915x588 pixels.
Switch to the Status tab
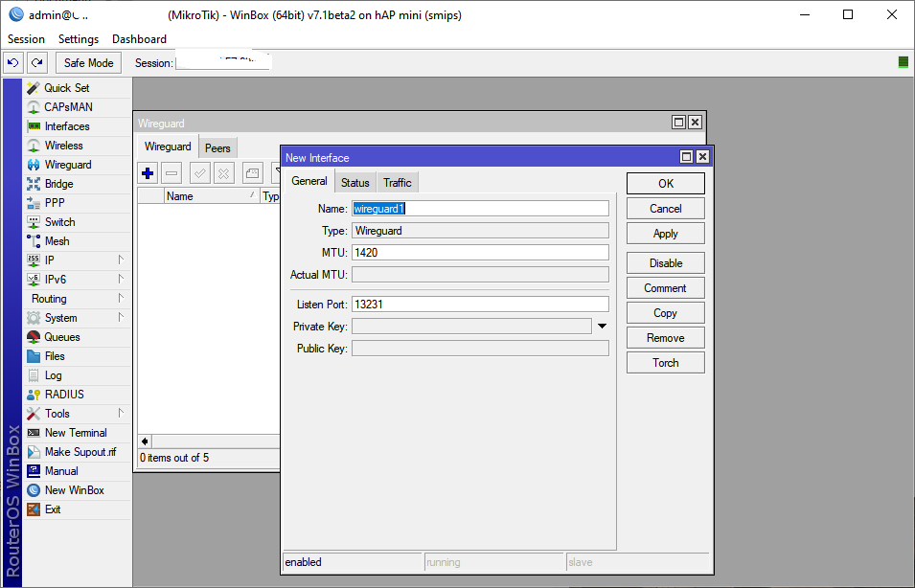(355, 183)
